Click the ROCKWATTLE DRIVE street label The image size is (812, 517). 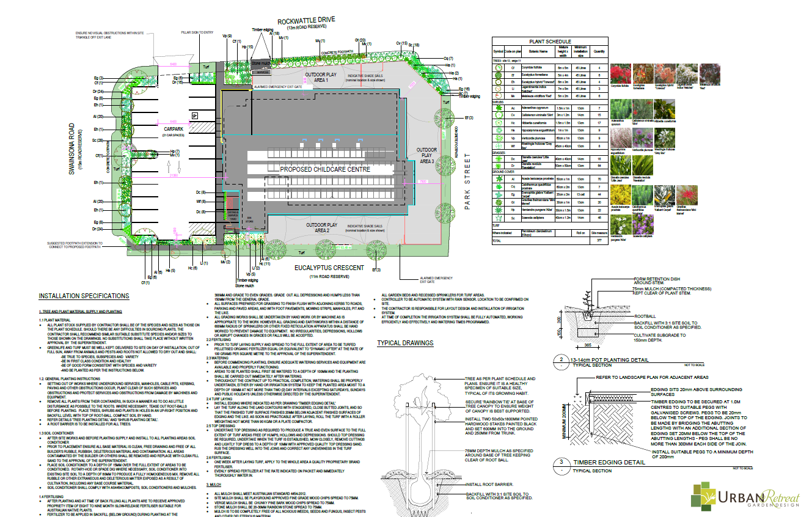coord(306,21)
